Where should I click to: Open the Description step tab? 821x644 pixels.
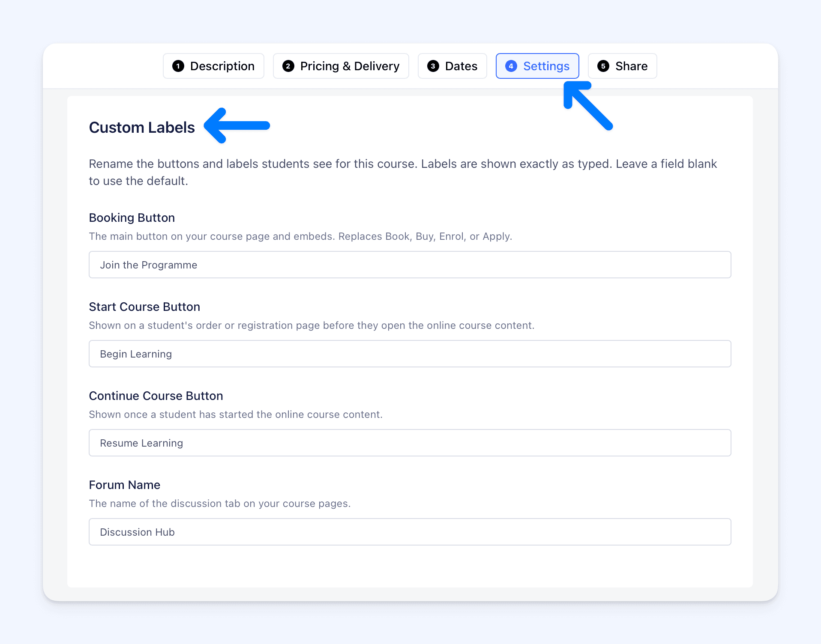[213, 66]
